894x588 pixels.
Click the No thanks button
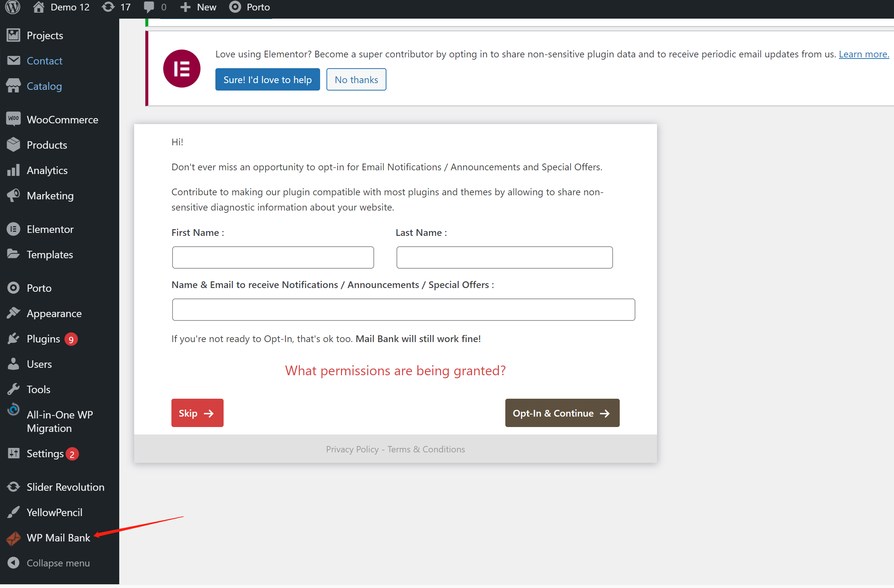click(356, 79)
